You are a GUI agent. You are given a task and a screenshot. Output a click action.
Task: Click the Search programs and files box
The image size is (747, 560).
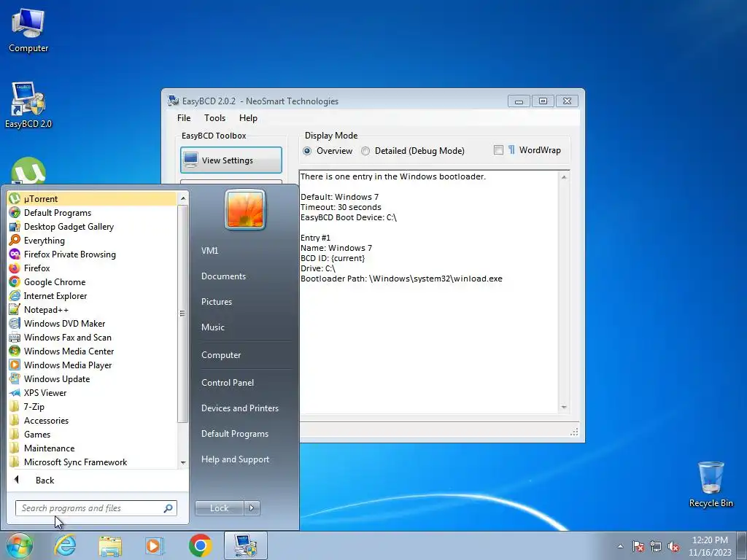[x=96, y=508]
